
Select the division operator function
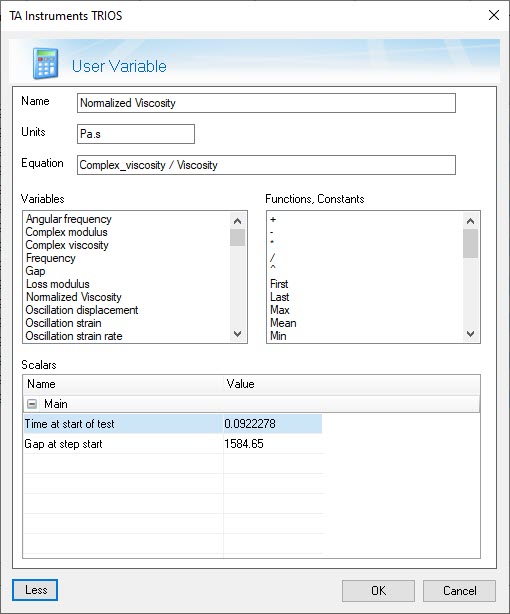point(273,257)
